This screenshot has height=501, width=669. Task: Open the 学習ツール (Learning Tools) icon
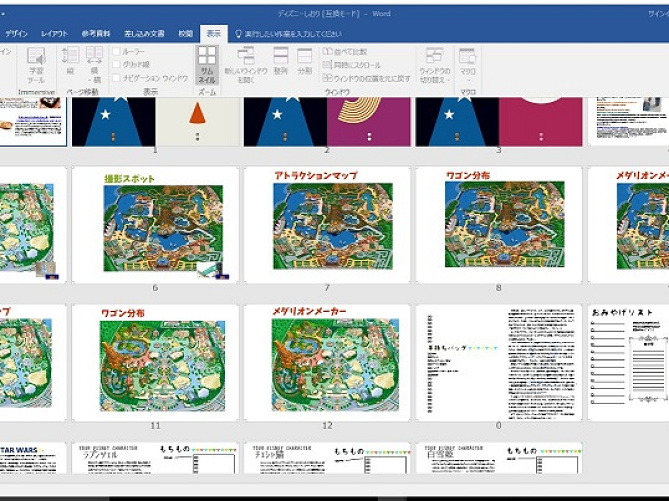tap(36, 65)
